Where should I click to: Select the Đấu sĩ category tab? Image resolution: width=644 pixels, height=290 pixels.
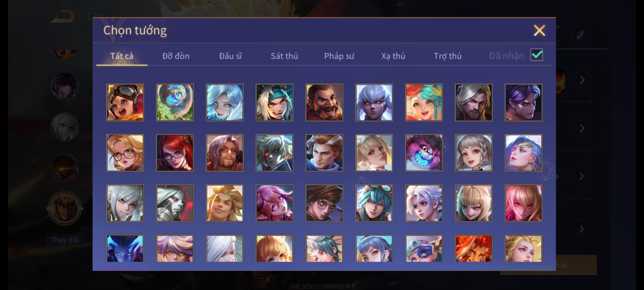click(x=230, y=56)
